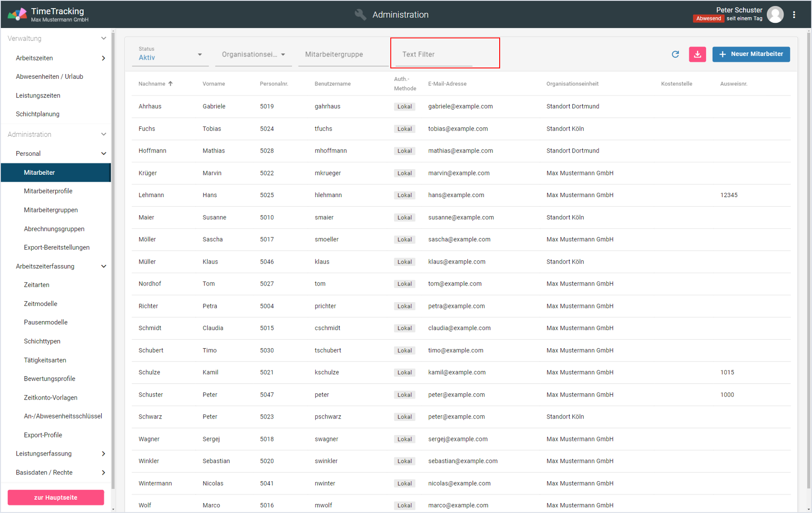Click Peter Schuster's profile avatar
This screenshot has width=812, height=513.
[x=775, y=15]
